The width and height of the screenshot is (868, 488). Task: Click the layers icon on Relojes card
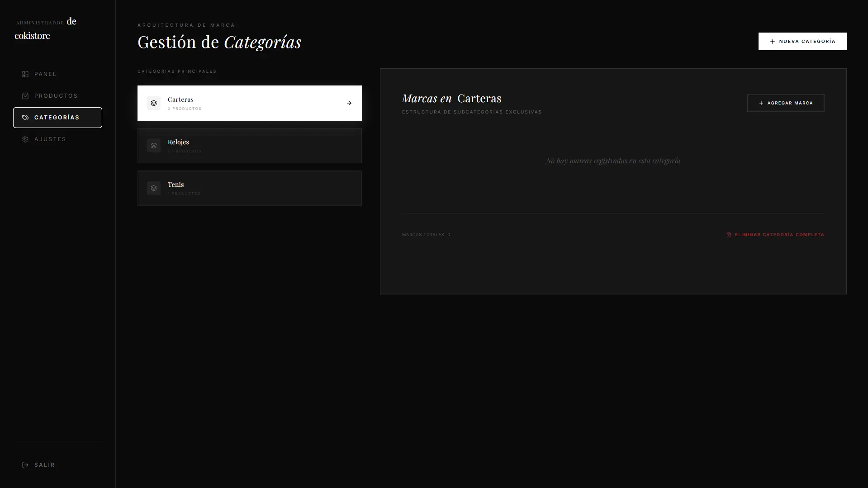154,146
